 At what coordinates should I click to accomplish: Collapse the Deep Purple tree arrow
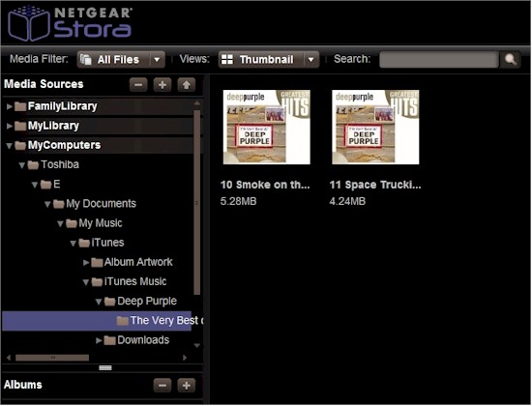pyautogui.click(x=99, y=302)
